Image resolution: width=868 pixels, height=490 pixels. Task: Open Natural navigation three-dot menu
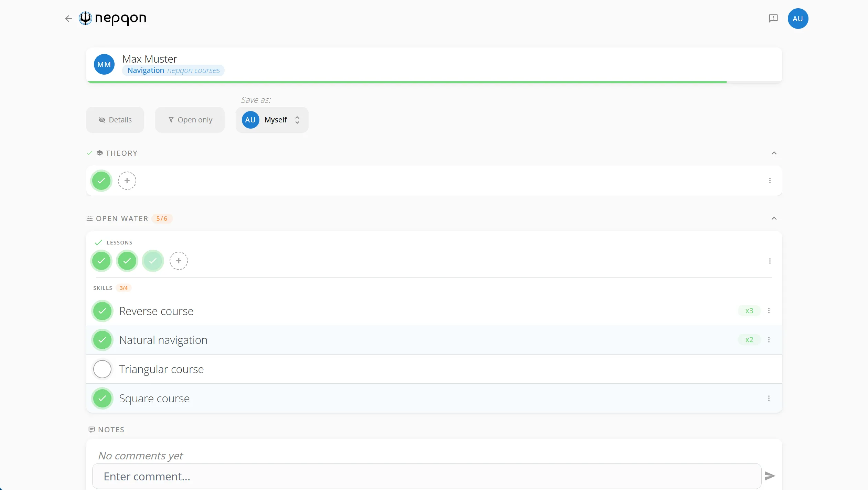point(769,340)
